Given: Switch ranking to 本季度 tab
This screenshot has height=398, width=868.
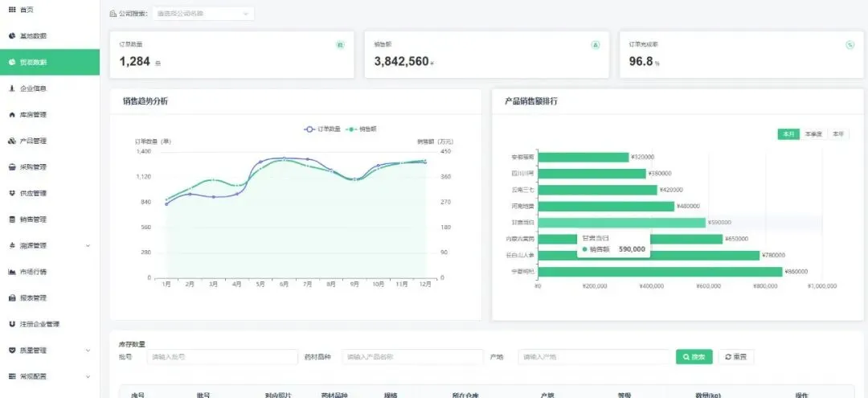Looking at the screenshot, I should 813,134.
